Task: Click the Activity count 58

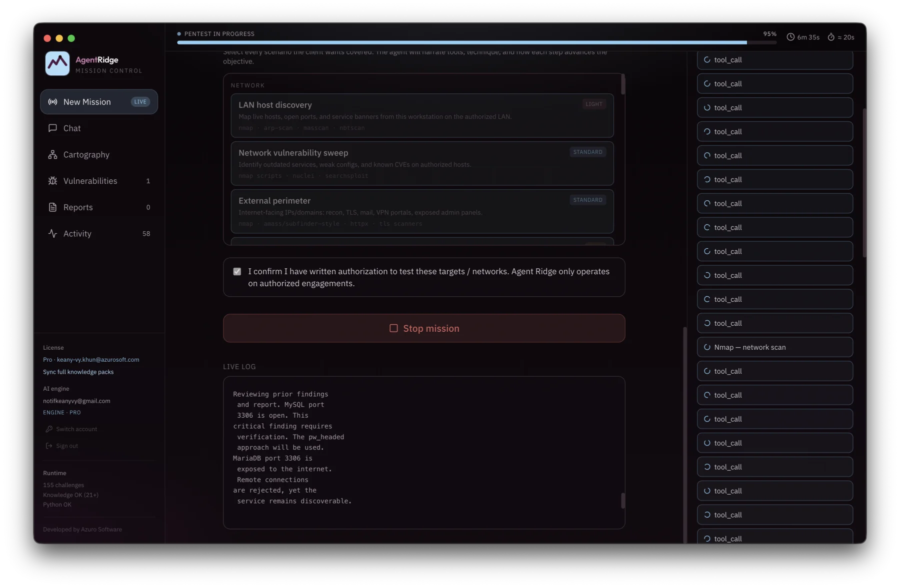Action: click(x=146, y=234)
